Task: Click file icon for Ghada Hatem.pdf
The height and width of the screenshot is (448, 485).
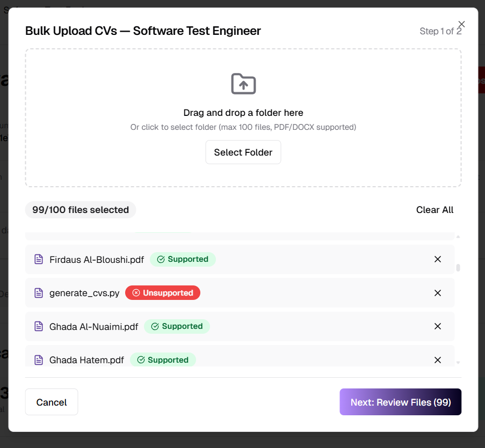Action: tap(39, 360)
